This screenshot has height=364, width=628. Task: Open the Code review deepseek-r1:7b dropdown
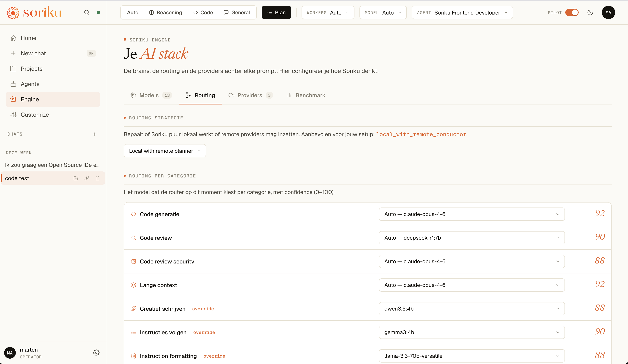[x=472, y=238]
